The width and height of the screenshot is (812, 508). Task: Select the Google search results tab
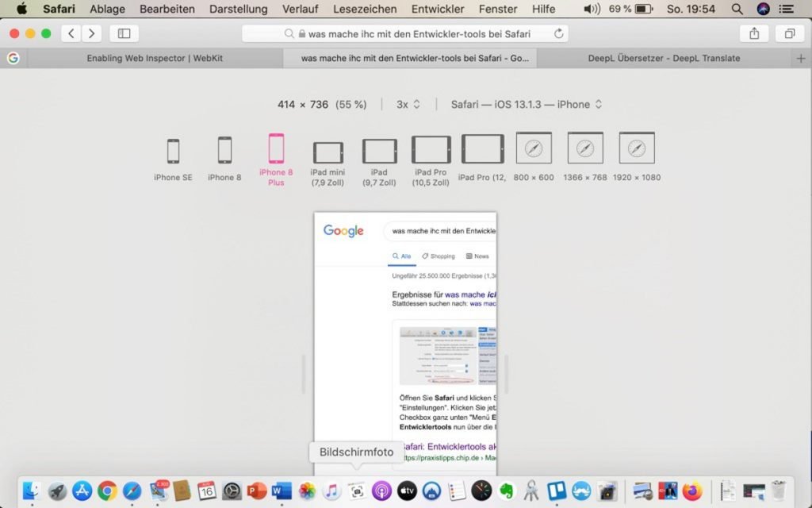click(410, 59)
